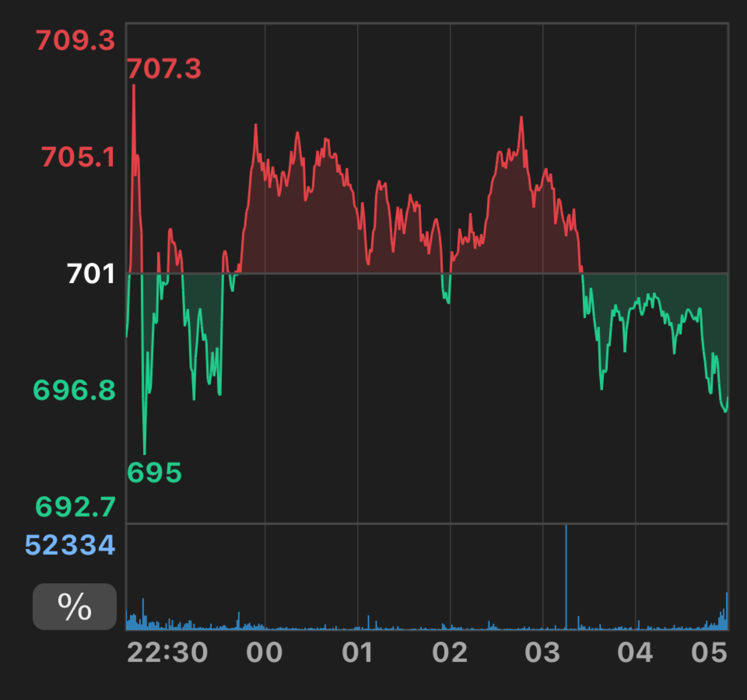Toggle the percent display button

(x=74, y=606)
